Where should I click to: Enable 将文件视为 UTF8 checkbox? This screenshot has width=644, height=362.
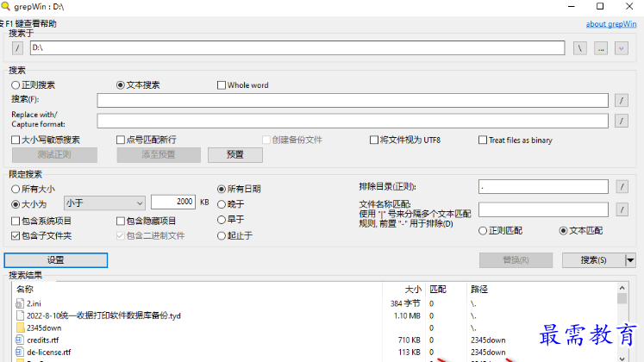pos(374,140)
